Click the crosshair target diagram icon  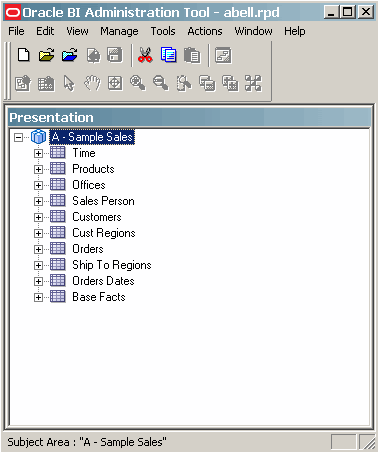pyautogui.click(x=115, y=83)
